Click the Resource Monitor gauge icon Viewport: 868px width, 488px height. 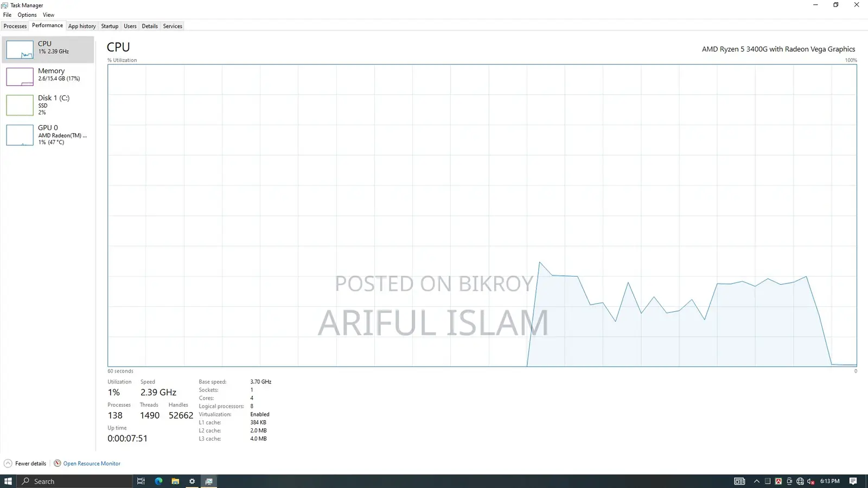57,464
